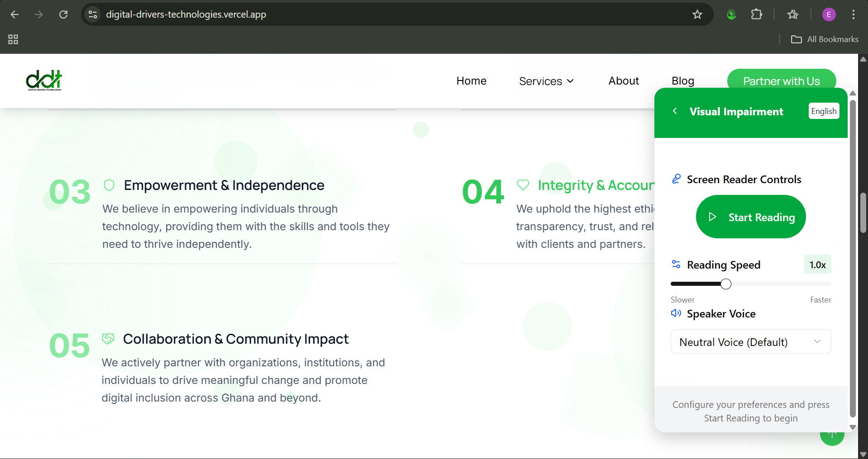
Task: Click the DDT logo in the header
Action: (x=43, y=80)
